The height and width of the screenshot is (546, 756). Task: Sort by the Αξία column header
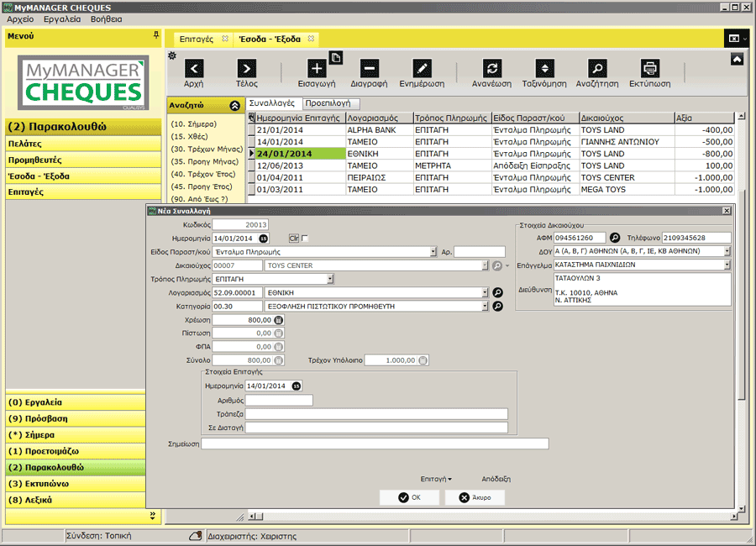pyautogui.click(x=704, y=118)
